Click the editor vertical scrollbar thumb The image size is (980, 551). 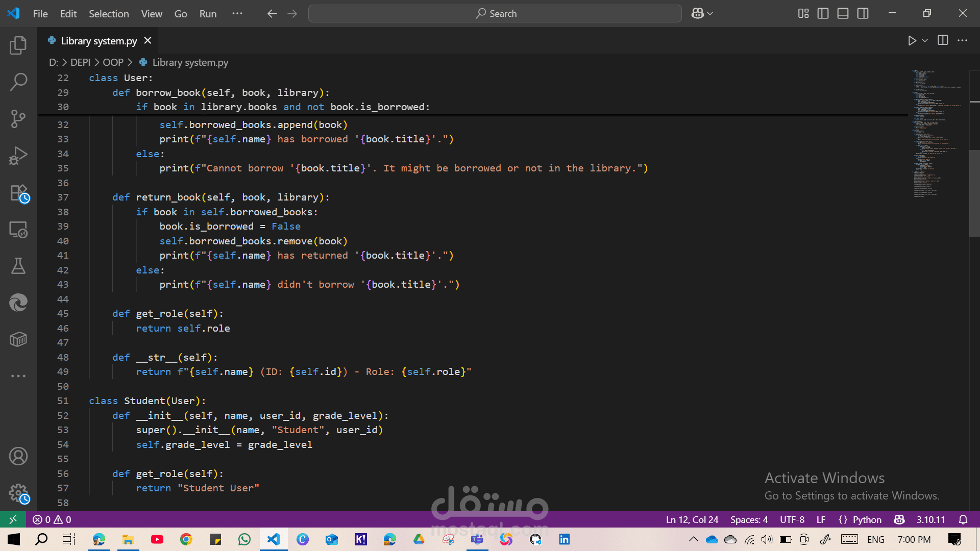coord(974,194)
